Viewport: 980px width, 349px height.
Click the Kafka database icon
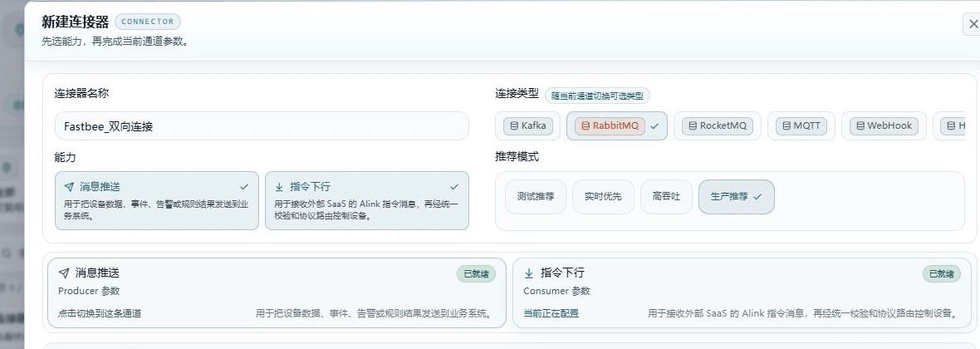tap(515, 125)
